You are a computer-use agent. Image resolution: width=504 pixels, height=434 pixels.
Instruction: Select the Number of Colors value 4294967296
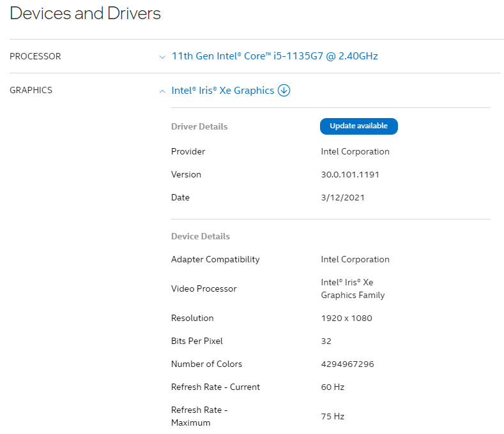coord(347,364)
